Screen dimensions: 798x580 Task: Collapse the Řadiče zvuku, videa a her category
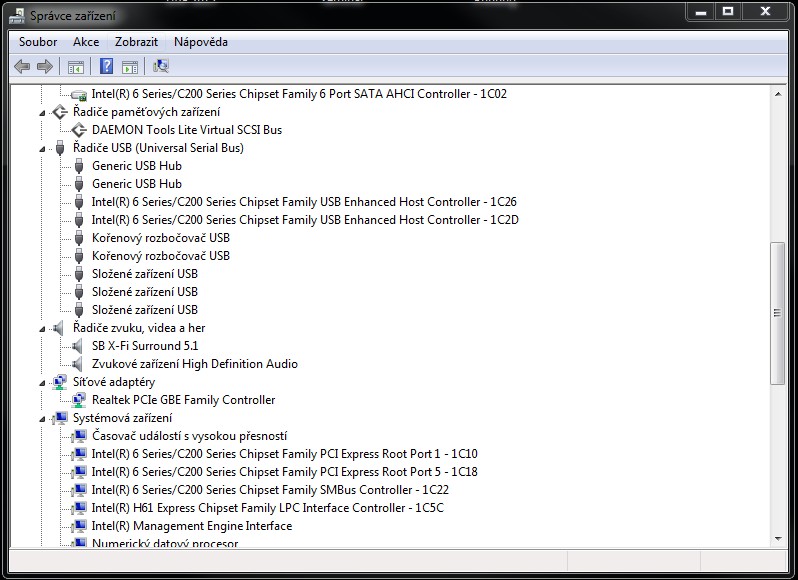[43, 328]
